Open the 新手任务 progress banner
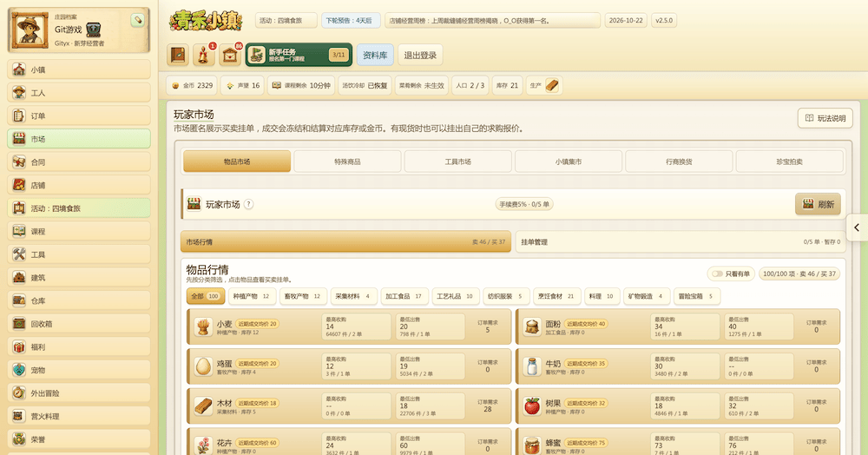The image size is (868, 455). pos(299,55)
